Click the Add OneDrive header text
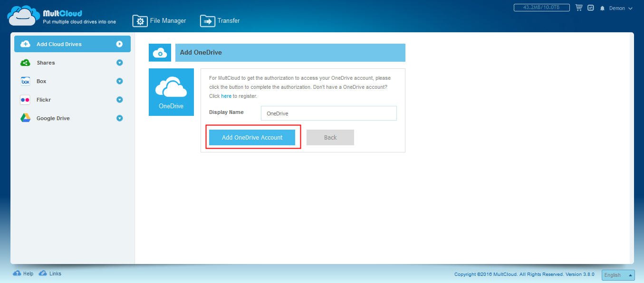Viewport: 644px width, 283px height. (x=201, y=53)
